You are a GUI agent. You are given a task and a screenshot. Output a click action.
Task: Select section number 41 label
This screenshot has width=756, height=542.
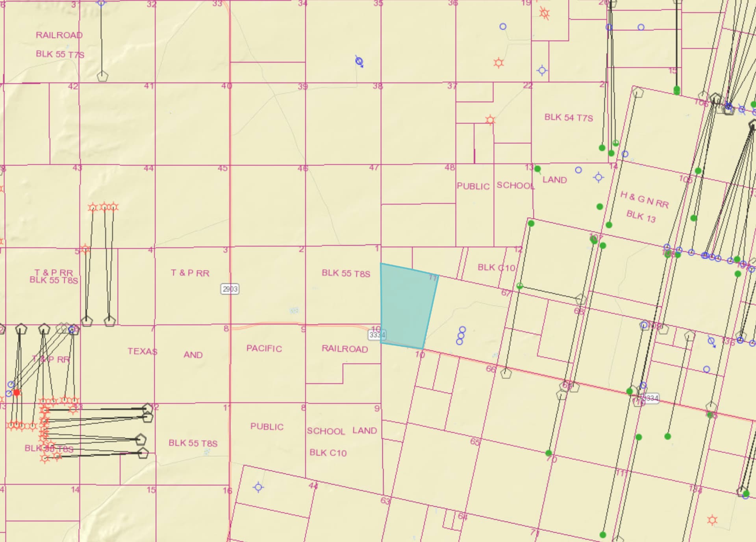tap(149, 85)
